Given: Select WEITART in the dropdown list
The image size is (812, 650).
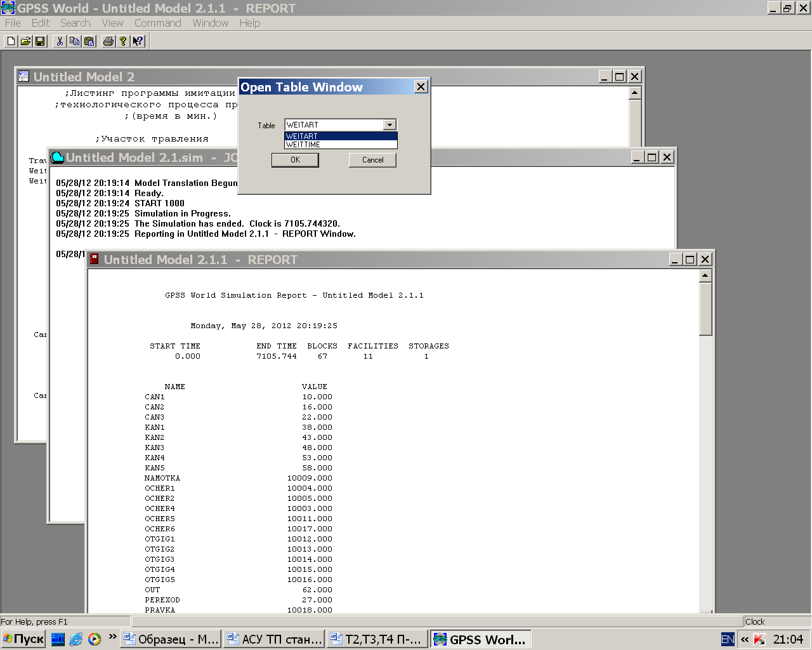Looking at the screenshot, I should click(341, 136).
